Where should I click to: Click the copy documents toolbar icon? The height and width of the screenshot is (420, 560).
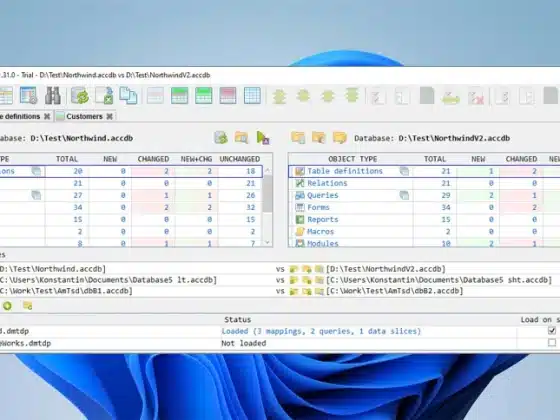coord(128,95)
